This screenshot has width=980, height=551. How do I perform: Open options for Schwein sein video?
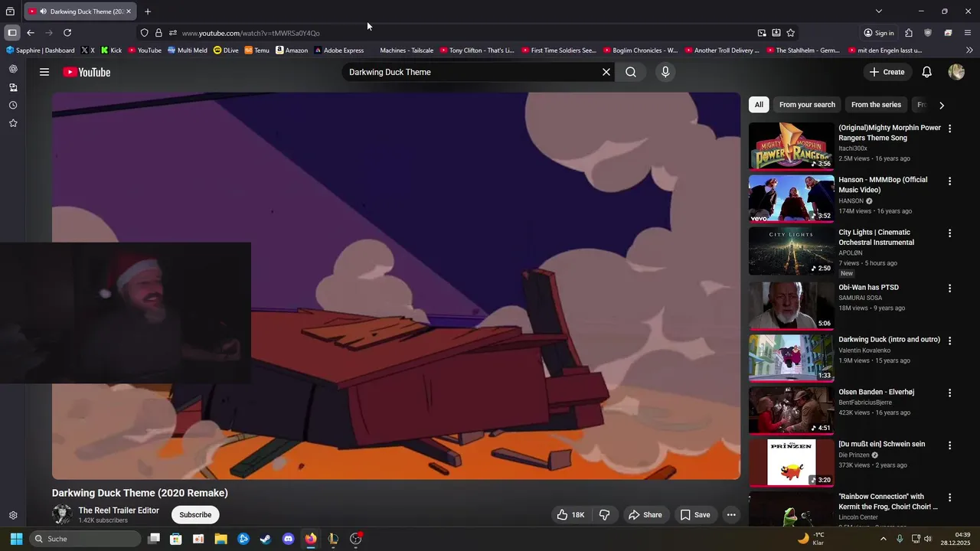click(x=949, y=445)
